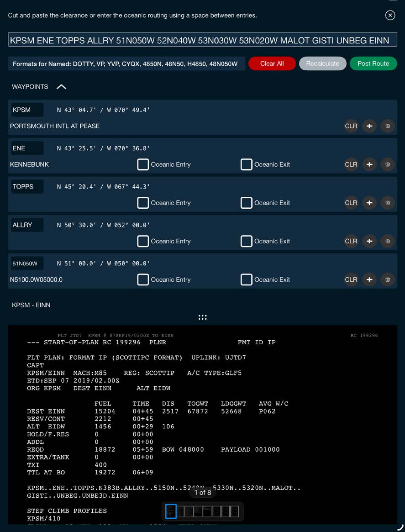Click CLR on the KPSM waypoint row
Screen dimensions: 405x532
[351, 126]
